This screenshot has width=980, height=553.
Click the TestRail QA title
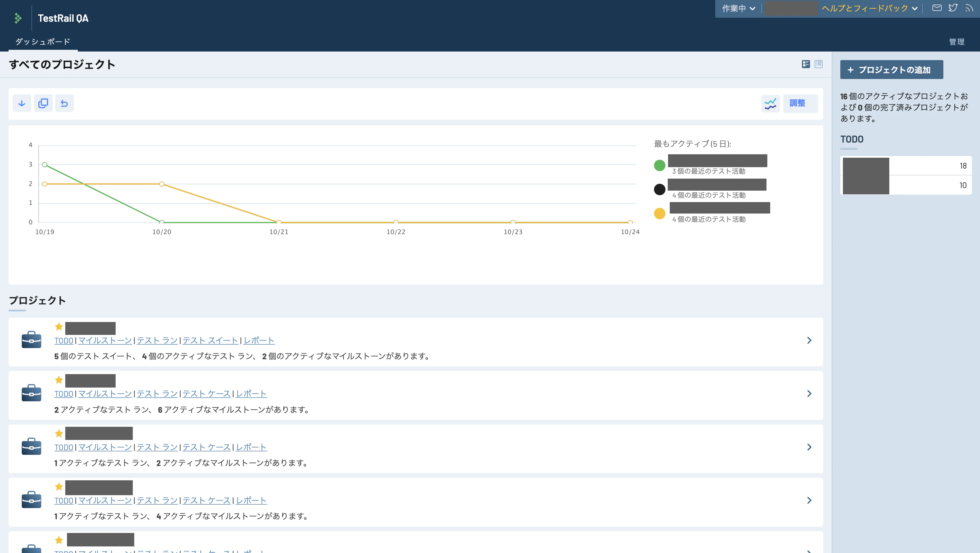click(x=63, y=18)
